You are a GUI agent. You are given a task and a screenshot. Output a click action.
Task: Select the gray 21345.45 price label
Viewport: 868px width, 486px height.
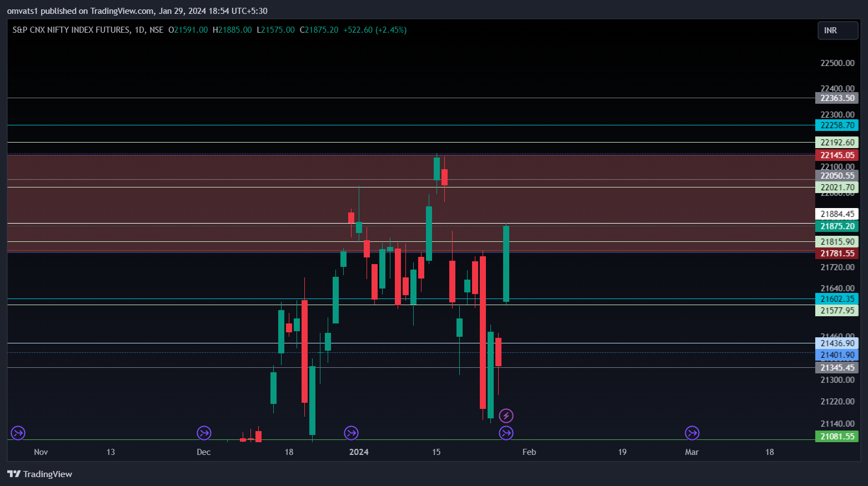[x=837, y=368]
